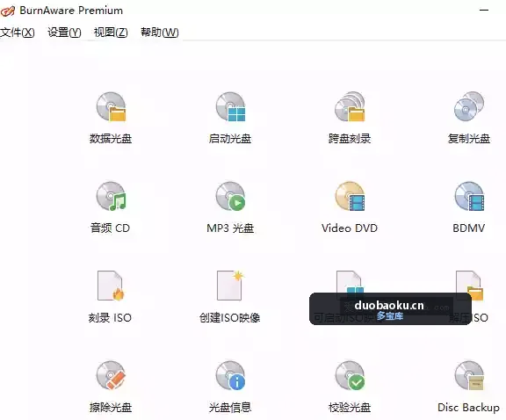The height and width of the screenshot is (420, 506).
Task: Start the 复制光盘 copy disc tool
Action: (x=469, y=118)
